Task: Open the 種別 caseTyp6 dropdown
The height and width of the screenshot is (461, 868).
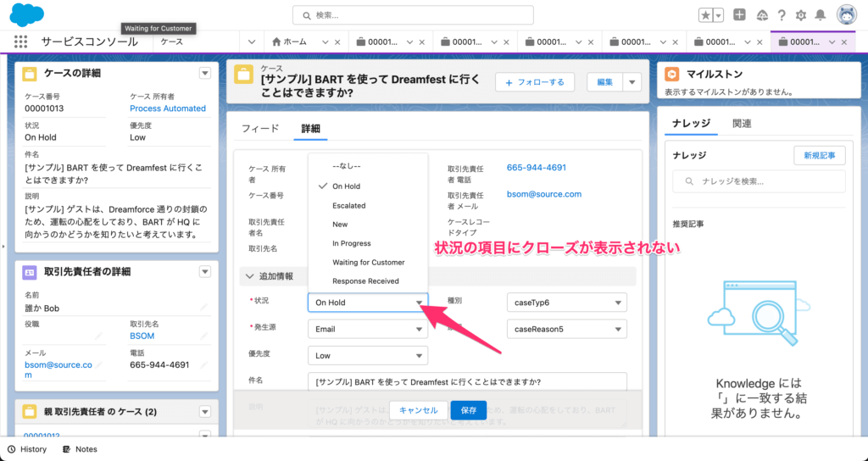Action: (567, 303)
